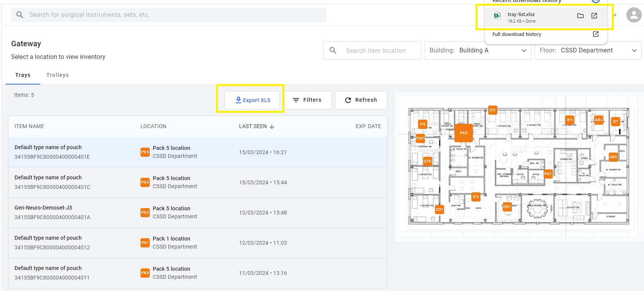This screenshot has height=291, width=644.
Task: Click the PA1 location marker on map
Action: tap(548, 174)
